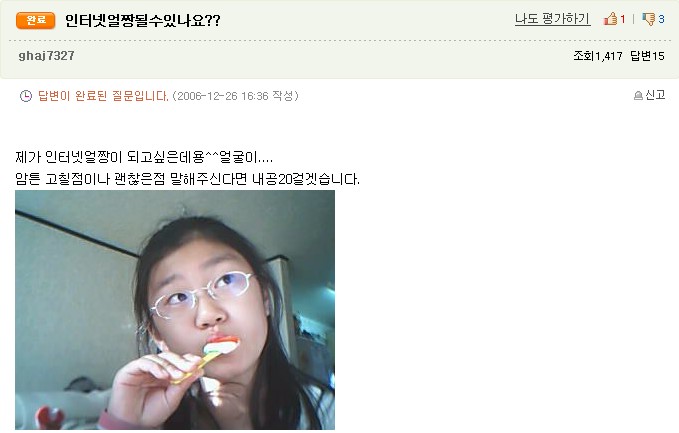679x433 pixels.
Task: Click the 조회1,417 view counter
Action: point(598,56)
